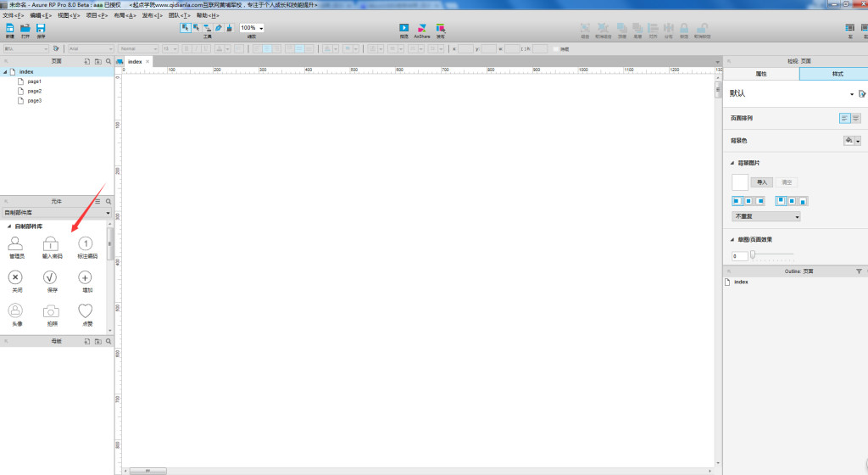This screenshot has height=475, width=868.
Task: Open the 文件 menu
Action: pyautogui.click(x=14, y=15)
